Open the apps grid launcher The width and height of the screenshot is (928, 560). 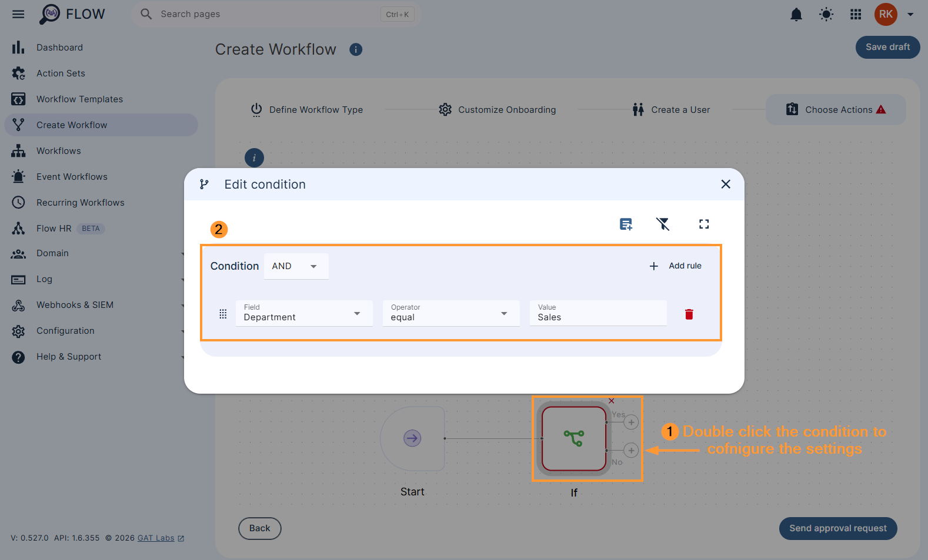click(x=856, y=14)
